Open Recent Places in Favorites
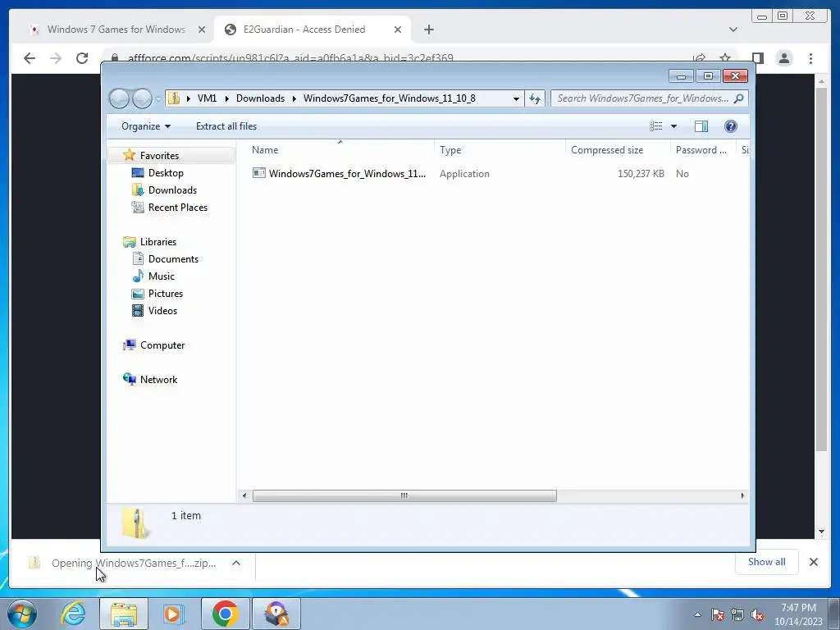 177,208
